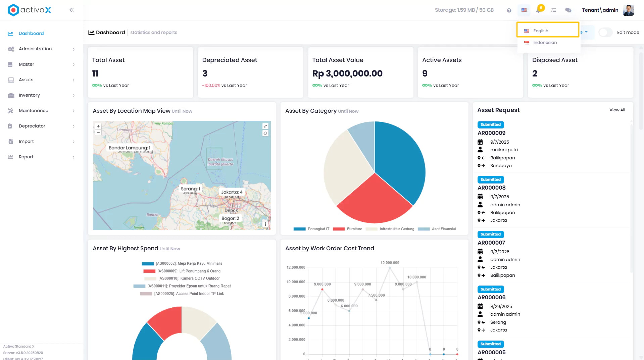The width and height of the screenshot is (644, 360).
Task: Toggle Perangkat IT legend in category chart
Action: click(311, 229)
